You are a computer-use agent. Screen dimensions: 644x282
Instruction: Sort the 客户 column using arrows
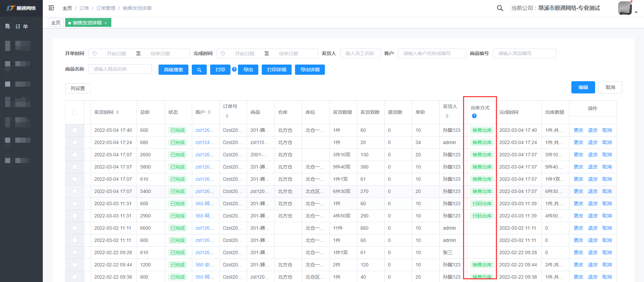click(x=209, y=112)
